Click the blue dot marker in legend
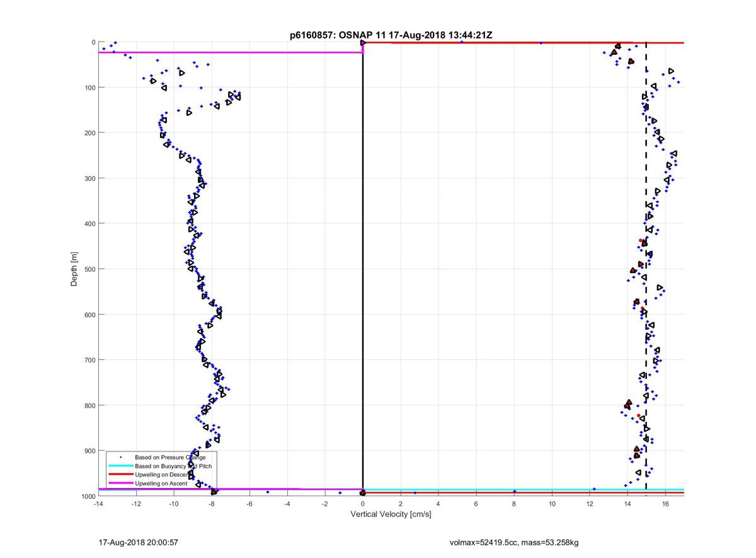This screenshot has width=756, height=558. click(x=120, y=456)
